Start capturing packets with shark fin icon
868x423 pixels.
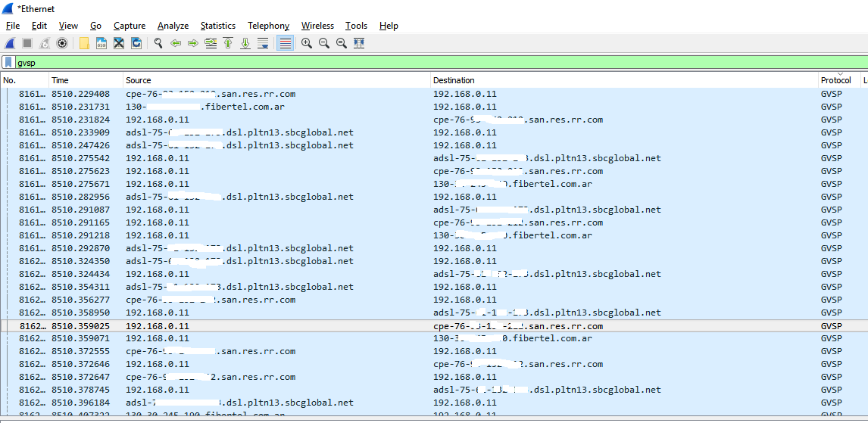point(10,43)
